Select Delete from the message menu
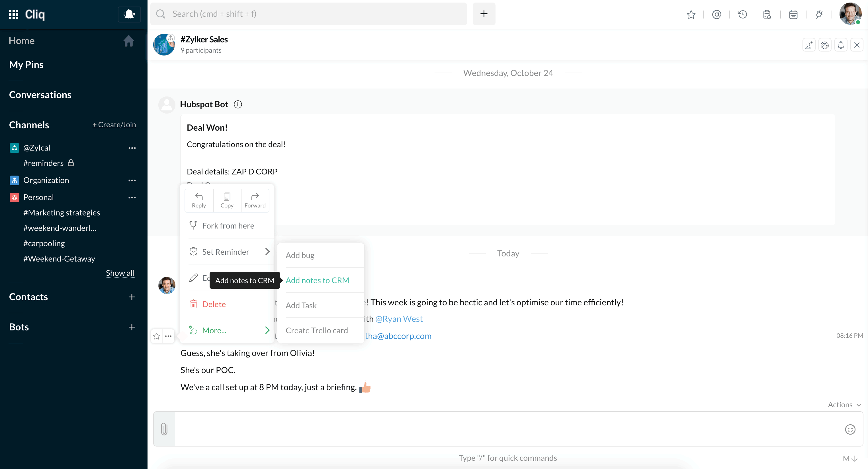 (227, 304)
